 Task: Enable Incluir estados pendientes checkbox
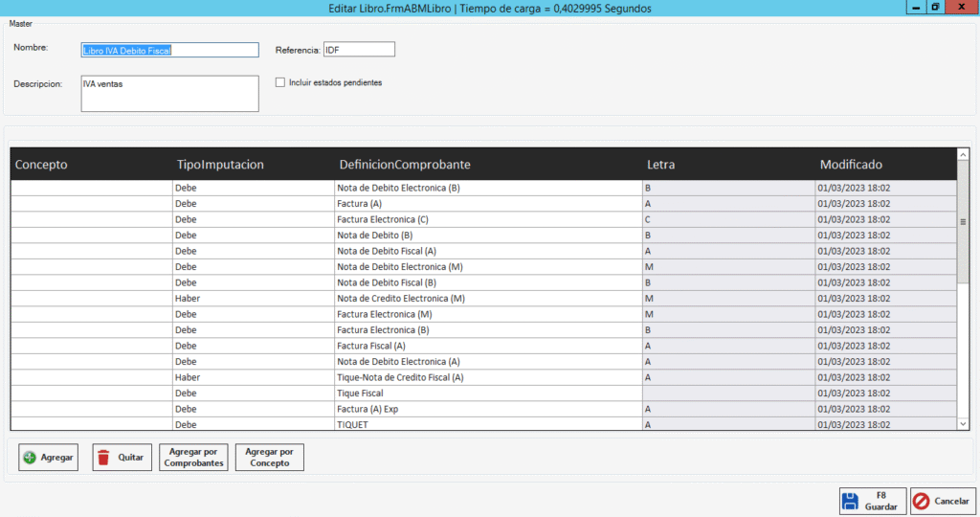click(x=280, y=82)
